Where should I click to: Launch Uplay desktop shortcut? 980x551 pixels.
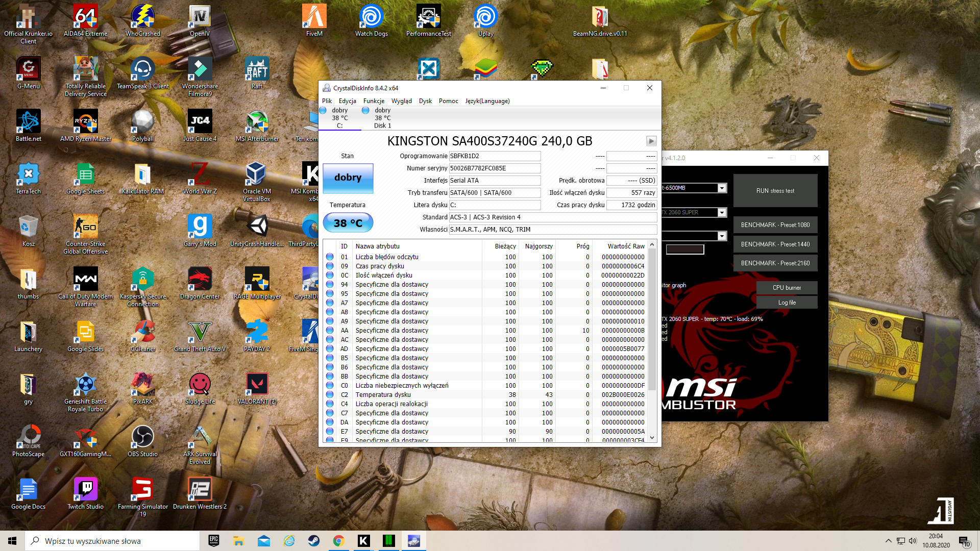485,20
